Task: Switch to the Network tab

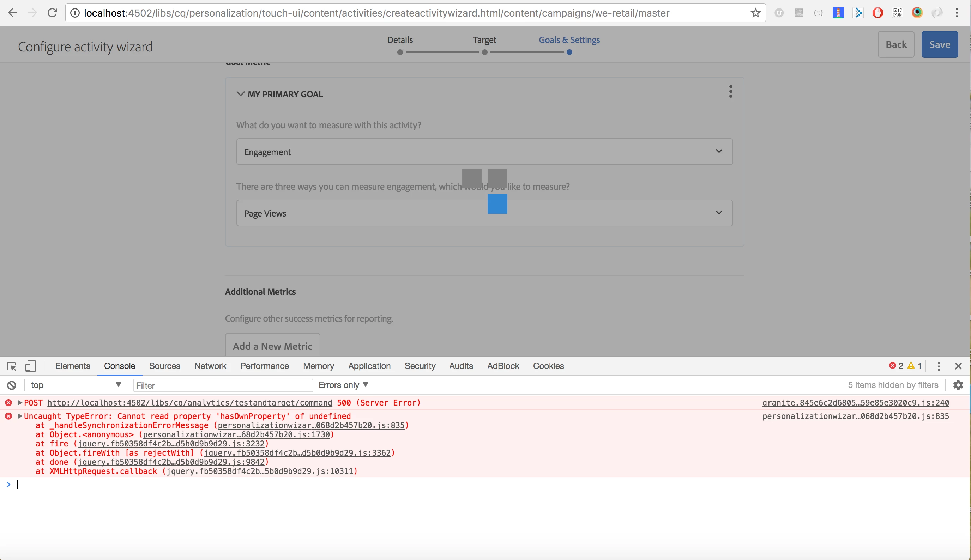Action: click(x=210, y=366)
